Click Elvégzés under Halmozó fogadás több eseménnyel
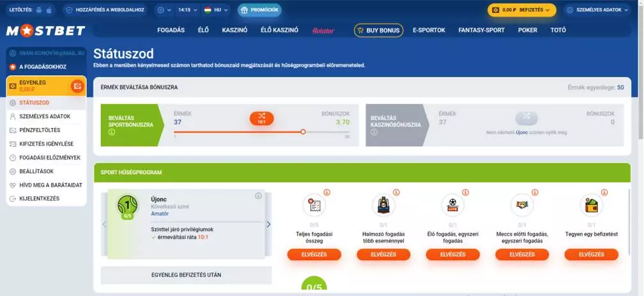 (x=383, y=254)
